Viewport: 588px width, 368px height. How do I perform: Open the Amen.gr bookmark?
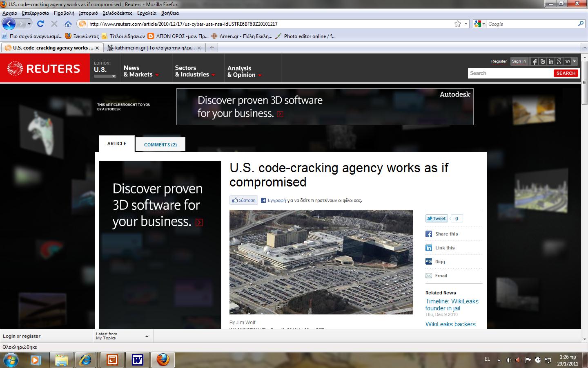242,36
